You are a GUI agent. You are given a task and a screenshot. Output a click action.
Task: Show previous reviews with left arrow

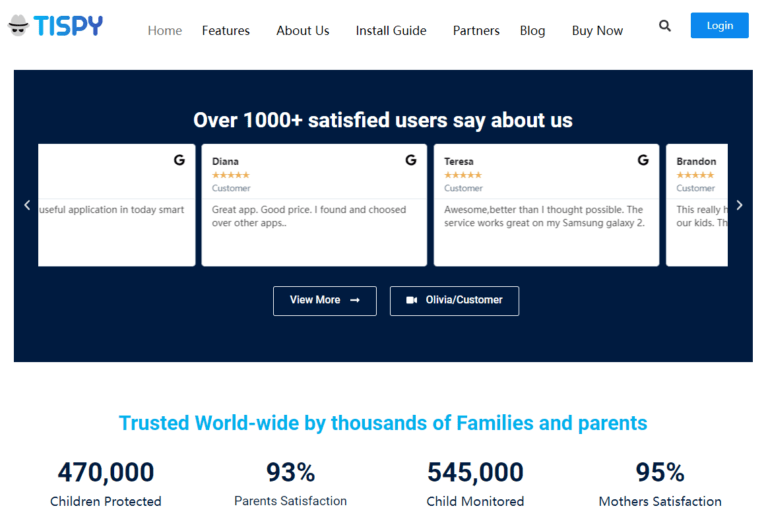point(27,205)
